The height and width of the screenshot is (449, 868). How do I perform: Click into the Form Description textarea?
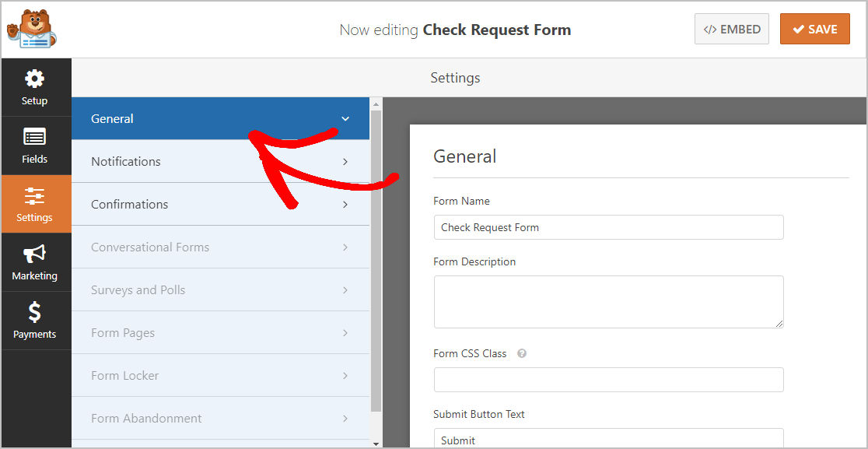click(x=608, y=302)
